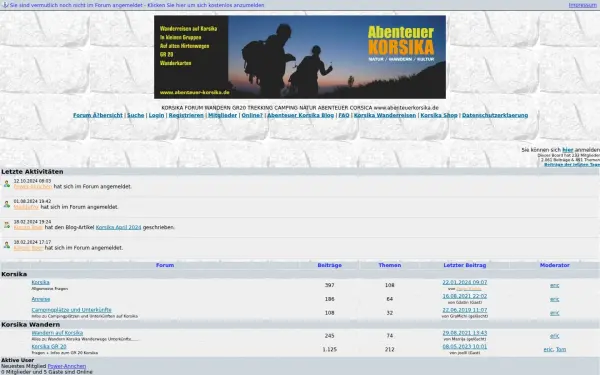Open the Impressum link
The image size is (600, 375).
tap(582, 5)
